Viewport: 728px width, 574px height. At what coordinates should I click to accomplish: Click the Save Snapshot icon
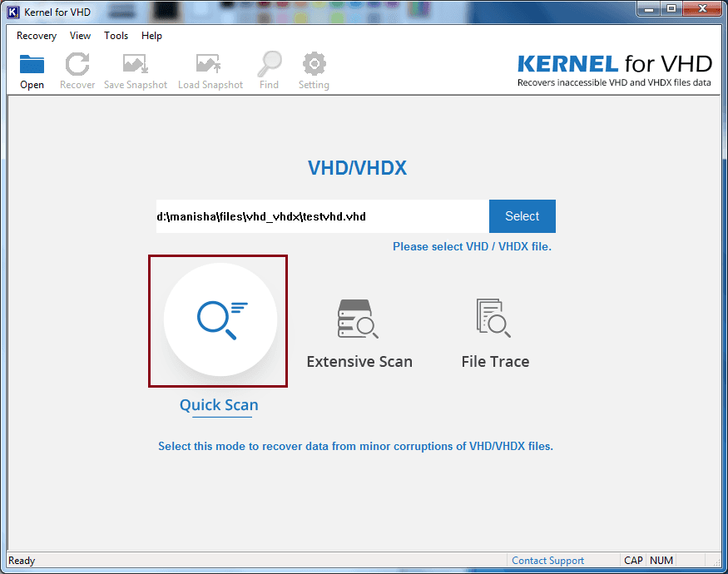point(135,64)
